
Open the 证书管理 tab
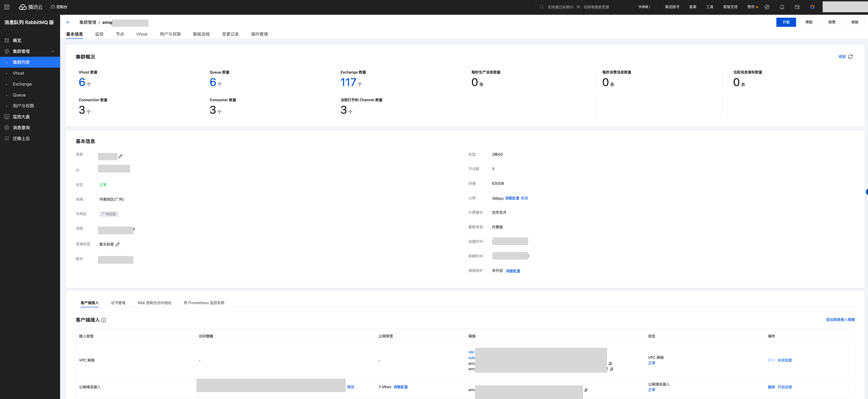[118, 303]
